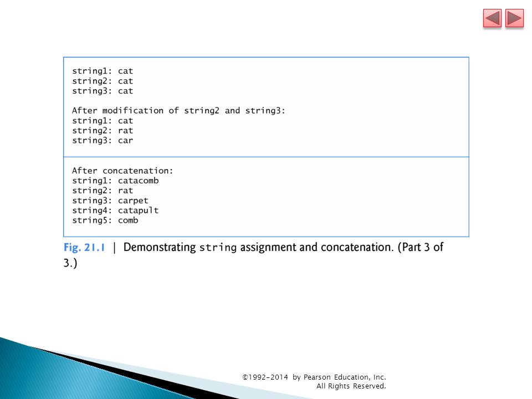
Task: Click the Pearson Education copyright line
Action: [314, 377]
